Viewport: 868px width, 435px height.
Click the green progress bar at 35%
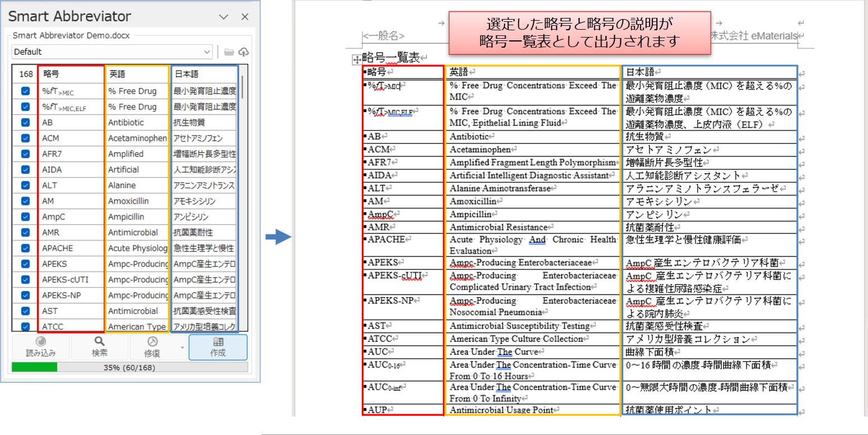pos(34,367)
